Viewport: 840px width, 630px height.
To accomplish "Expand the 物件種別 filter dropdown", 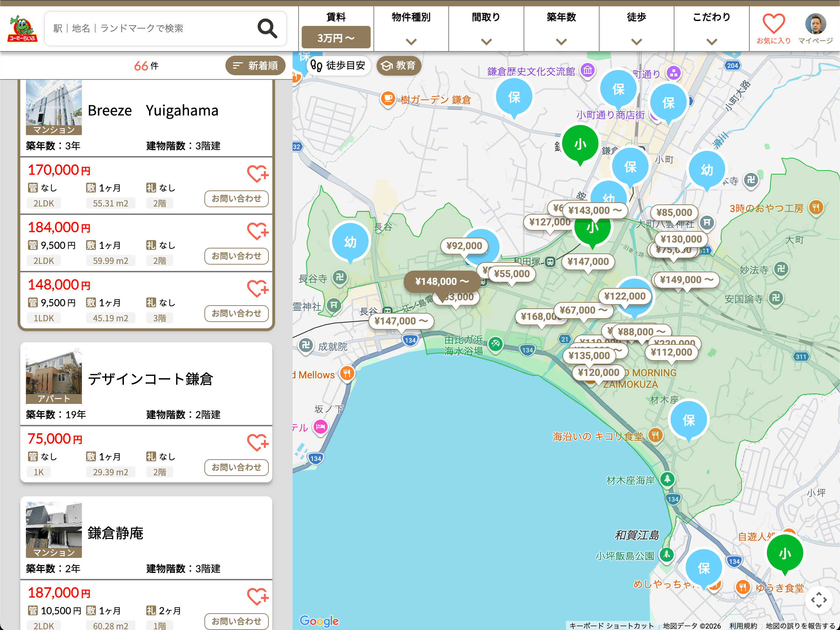I will point(411,28).
